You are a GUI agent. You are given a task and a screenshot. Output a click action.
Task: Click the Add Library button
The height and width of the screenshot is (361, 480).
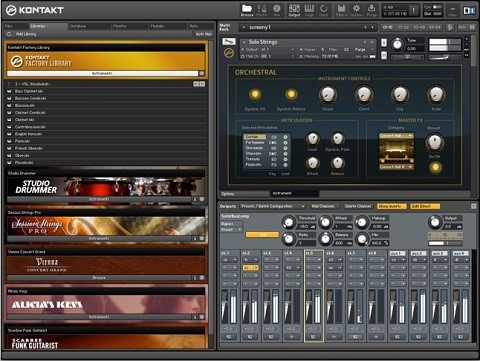(26, 34)
